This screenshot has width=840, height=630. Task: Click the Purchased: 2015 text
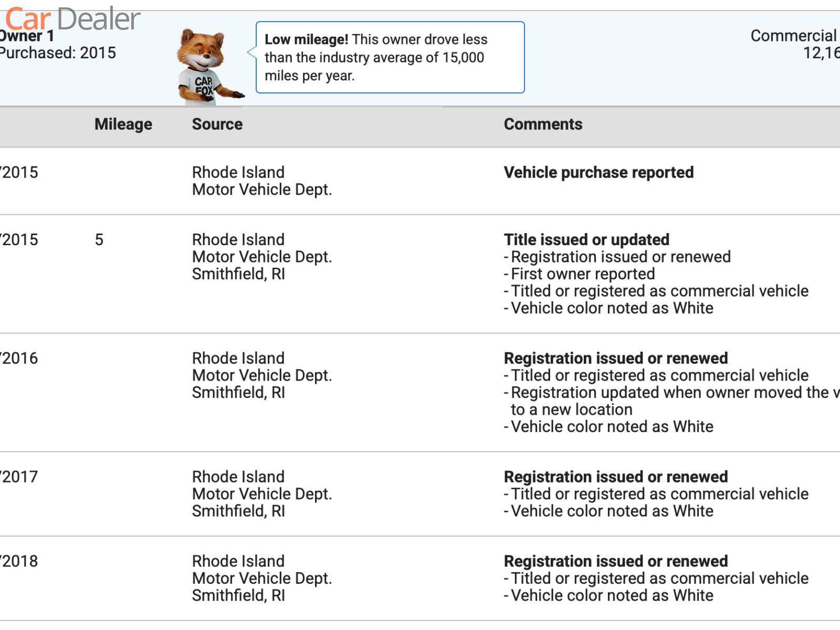[58, 53]
